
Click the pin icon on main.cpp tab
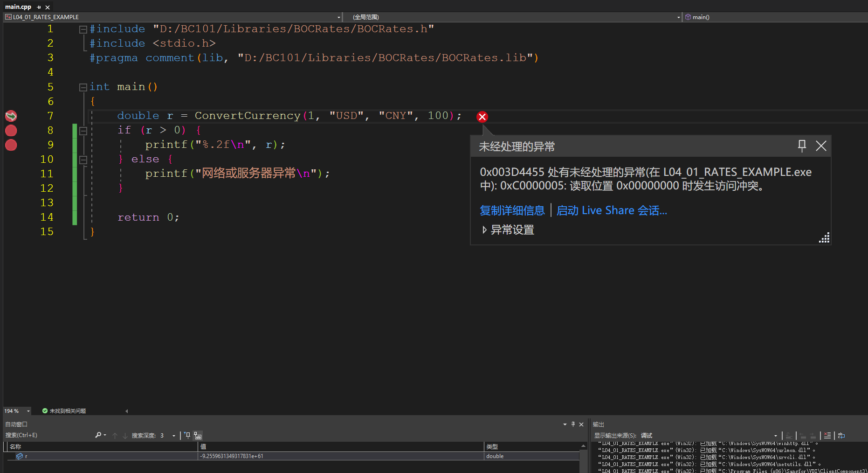point(39,7)
